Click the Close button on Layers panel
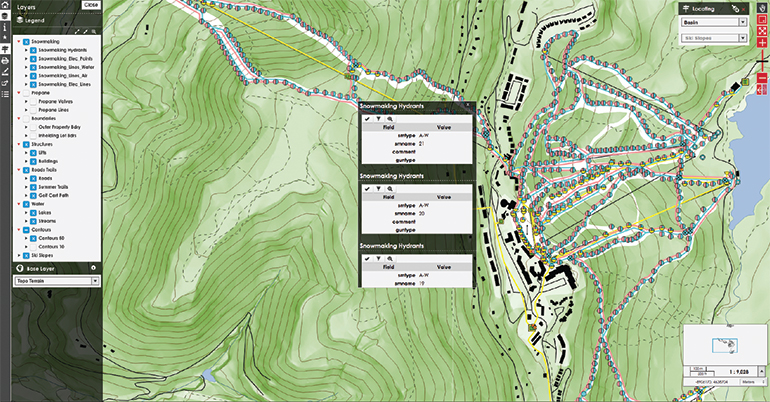The image size is (770, 402). pos(90,5)
